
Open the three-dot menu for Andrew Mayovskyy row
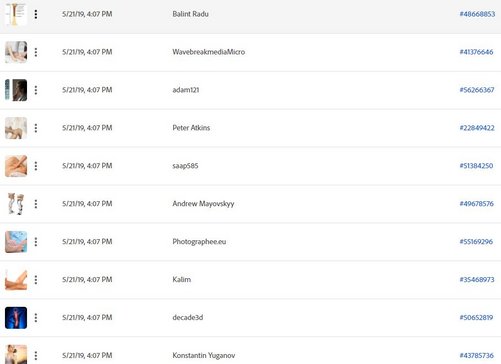coord(36,204)
